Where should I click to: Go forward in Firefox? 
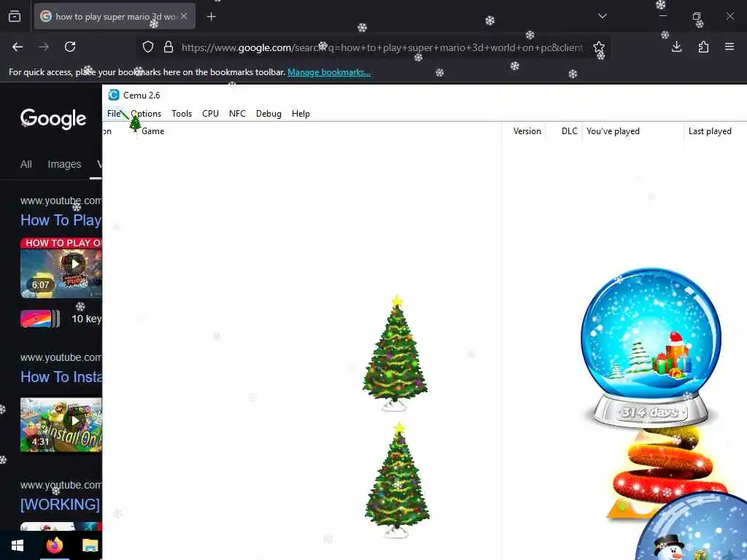(44, 47)
